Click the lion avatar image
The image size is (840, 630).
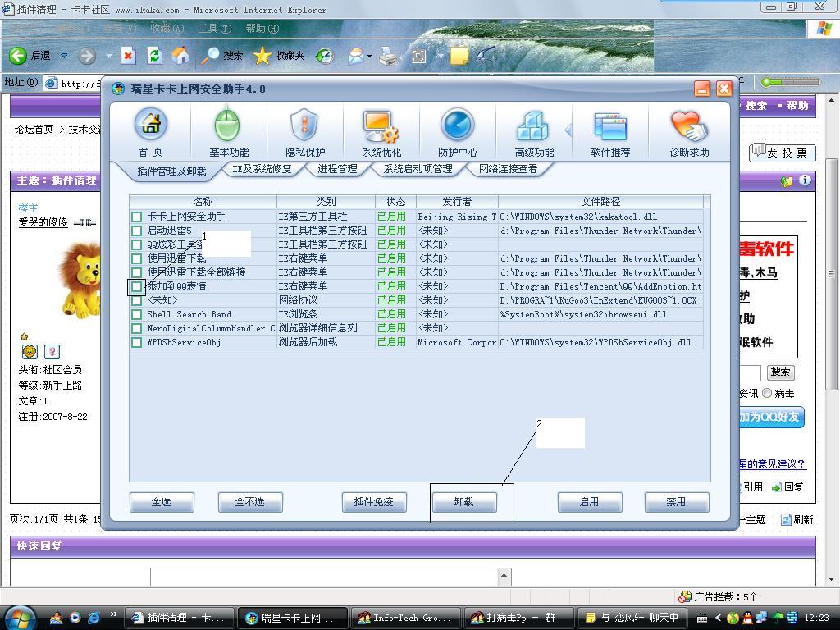[80, 279]
